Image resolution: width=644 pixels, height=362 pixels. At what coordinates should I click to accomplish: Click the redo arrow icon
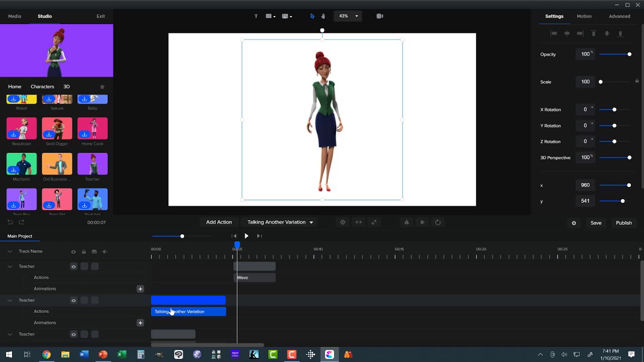tap(21, 222)
